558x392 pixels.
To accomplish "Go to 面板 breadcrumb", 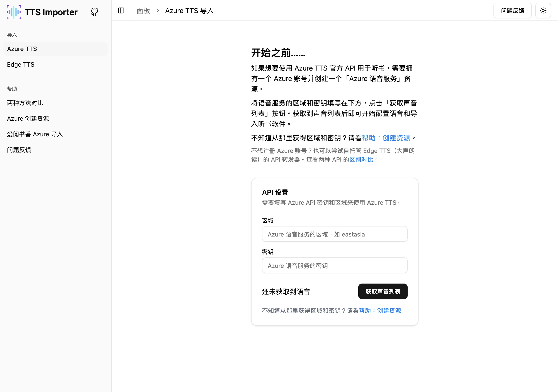I will tap(143, 11).
